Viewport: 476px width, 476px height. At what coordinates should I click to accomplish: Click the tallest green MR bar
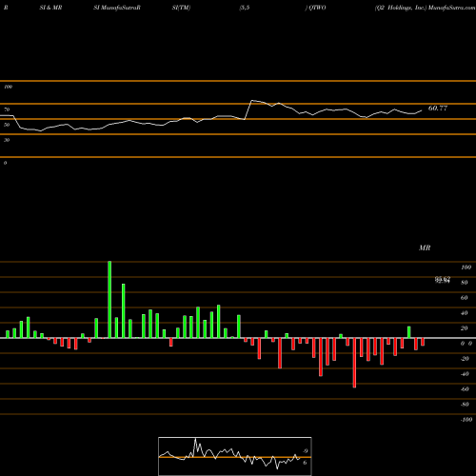[109, 300]
